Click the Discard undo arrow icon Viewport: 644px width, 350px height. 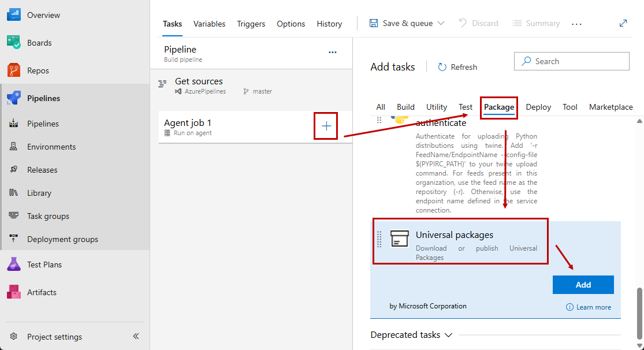click(x=463, y=23)
